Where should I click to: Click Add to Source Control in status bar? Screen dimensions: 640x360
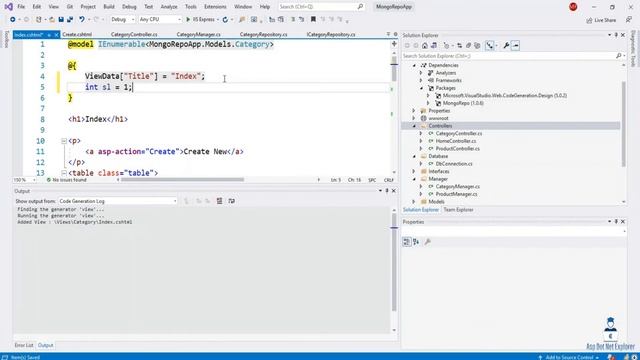pos(568,357)
